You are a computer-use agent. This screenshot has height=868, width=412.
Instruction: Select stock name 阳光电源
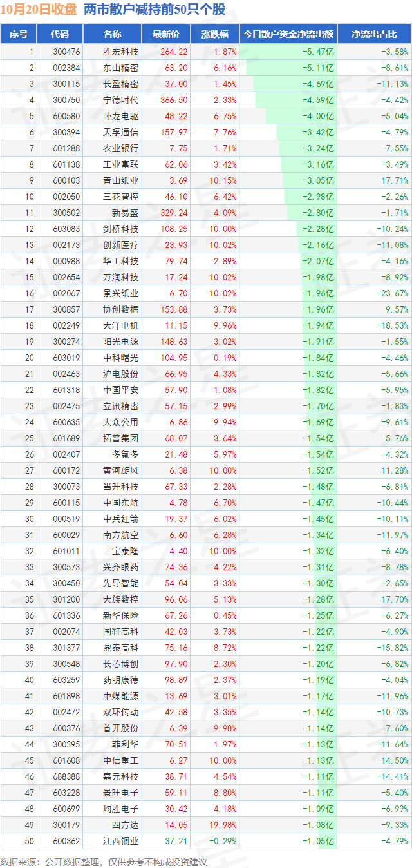[120, 342]
